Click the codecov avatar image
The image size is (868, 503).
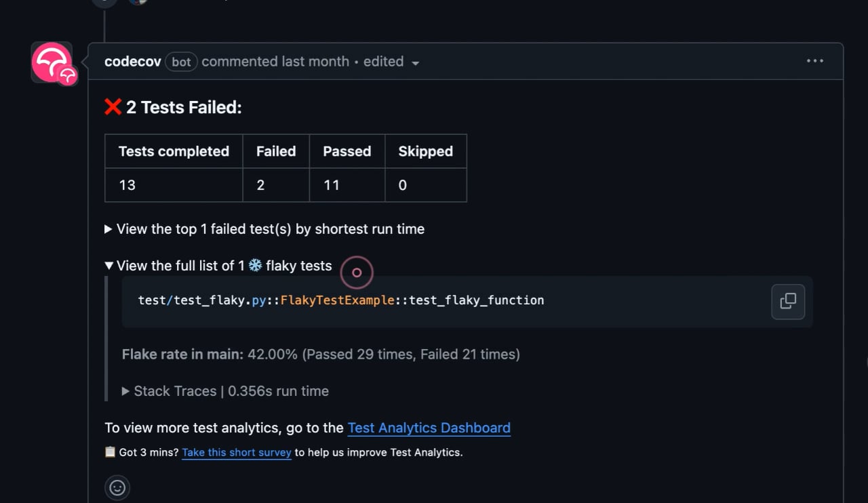point(52,62)
